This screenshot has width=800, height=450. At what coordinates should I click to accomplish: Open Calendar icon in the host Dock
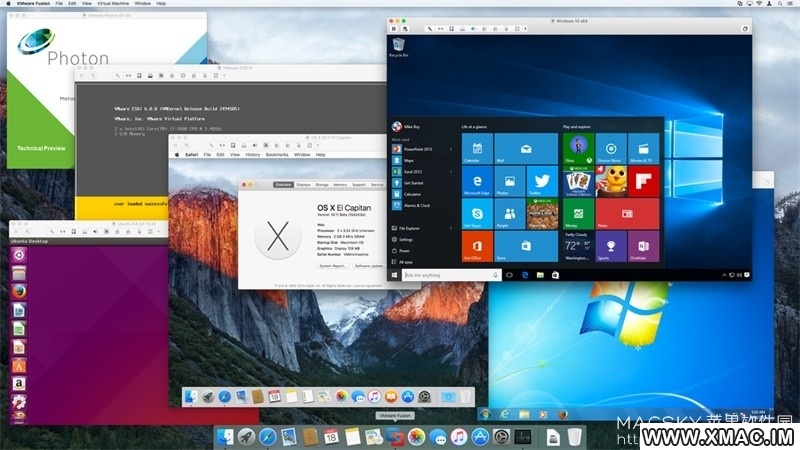[x=331, y=437]
